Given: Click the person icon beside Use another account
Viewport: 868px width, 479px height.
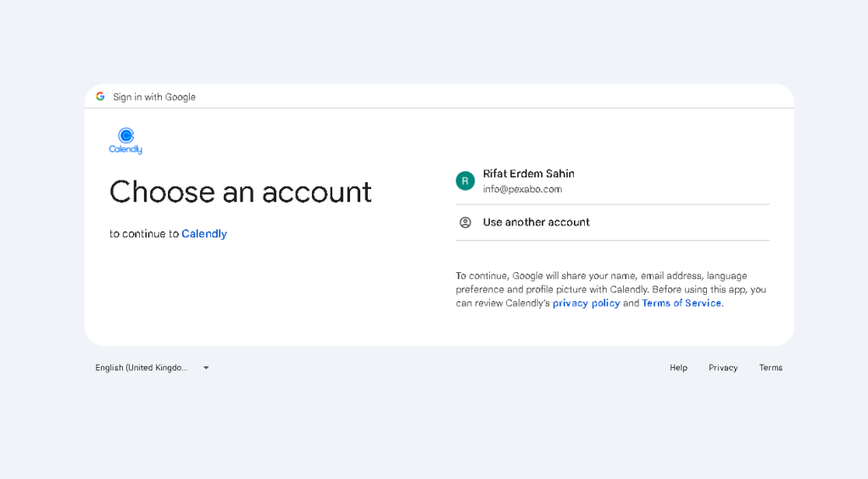Looking at the screenshot, I should click(x=465, y=222).
